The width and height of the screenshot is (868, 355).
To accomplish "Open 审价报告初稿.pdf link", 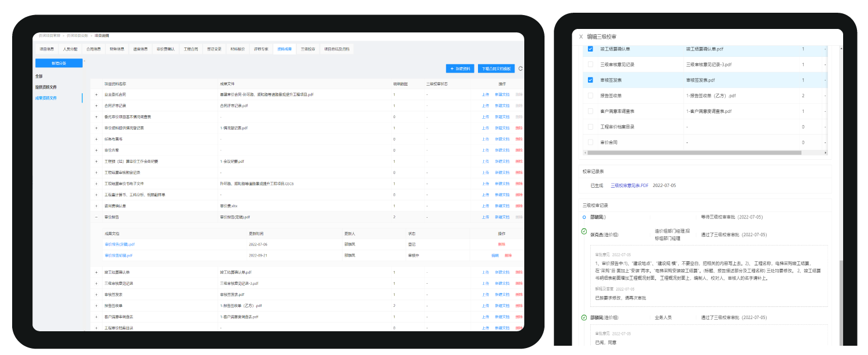I will pos(119,255).
